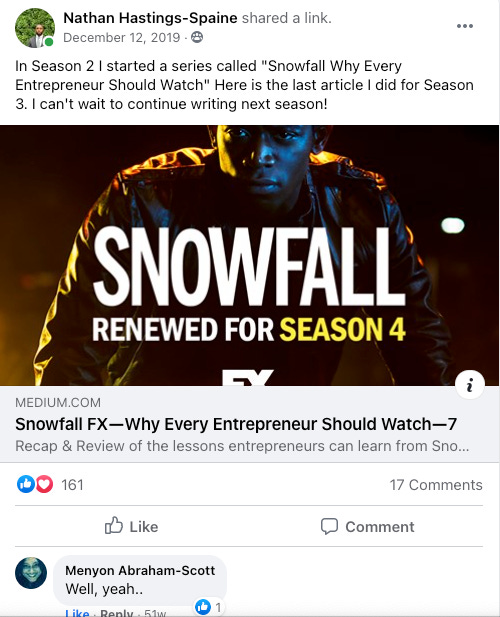Open the Snowfall Season 4 preview image
Image resolution: width=500 pixels, height=617 pixels.
click(x=249, y=255)
